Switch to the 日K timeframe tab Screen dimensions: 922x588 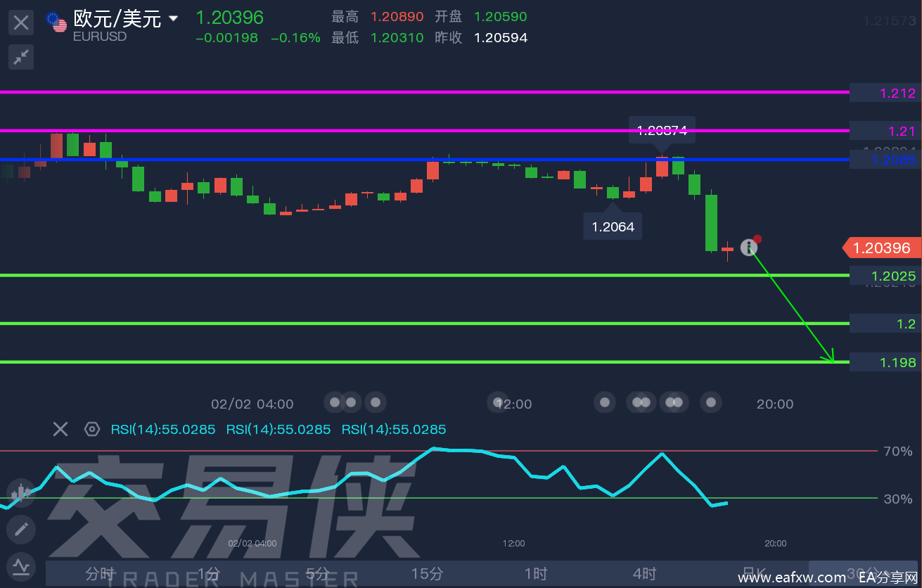[754, 573]
